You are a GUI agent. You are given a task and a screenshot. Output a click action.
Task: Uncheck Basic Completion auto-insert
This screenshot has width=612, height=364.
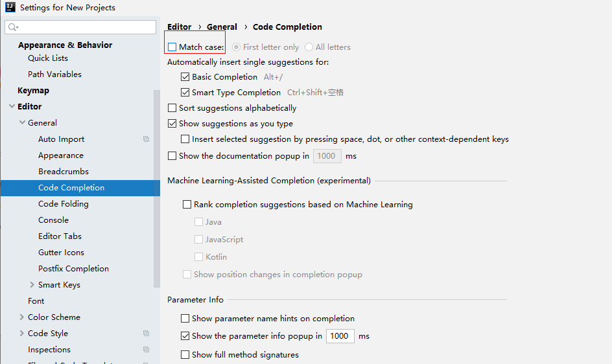point(185,77)
